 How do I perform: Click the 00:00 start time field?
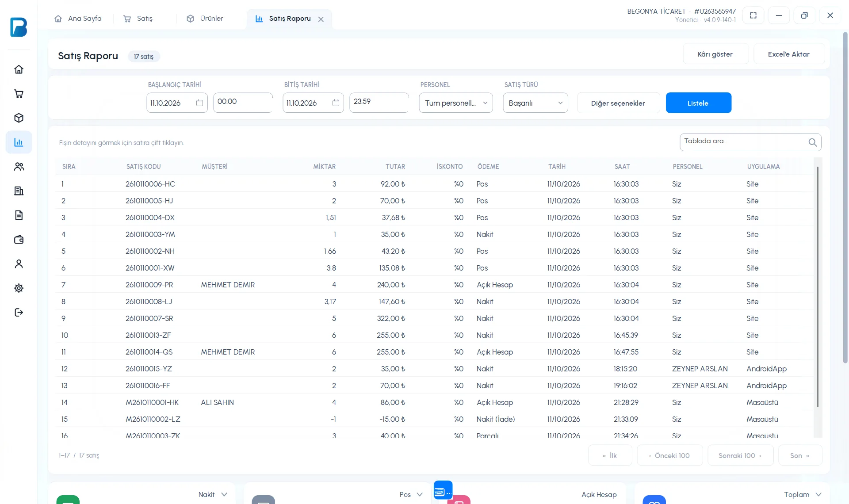[x=243, y=102]
